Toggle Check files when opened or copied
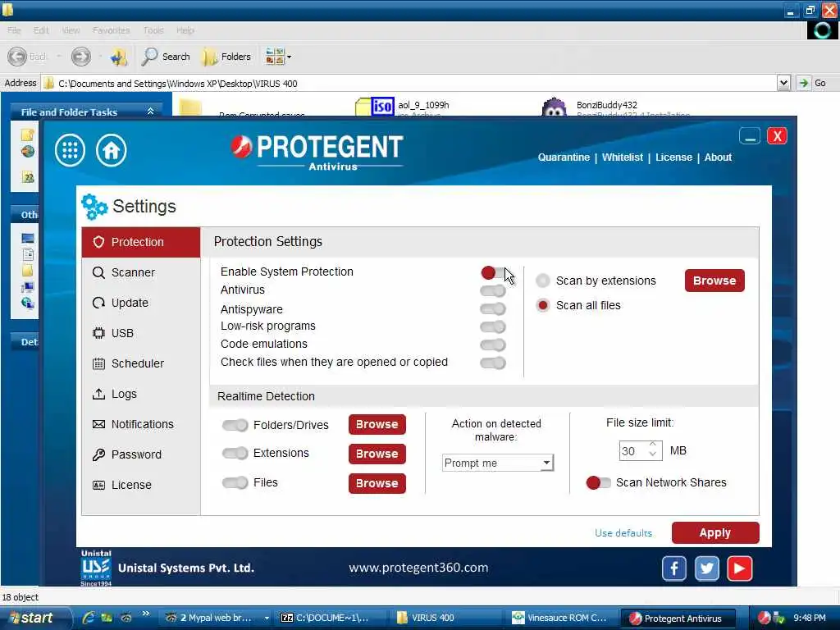Screen dimensions: 840x630 pos(493,363)
